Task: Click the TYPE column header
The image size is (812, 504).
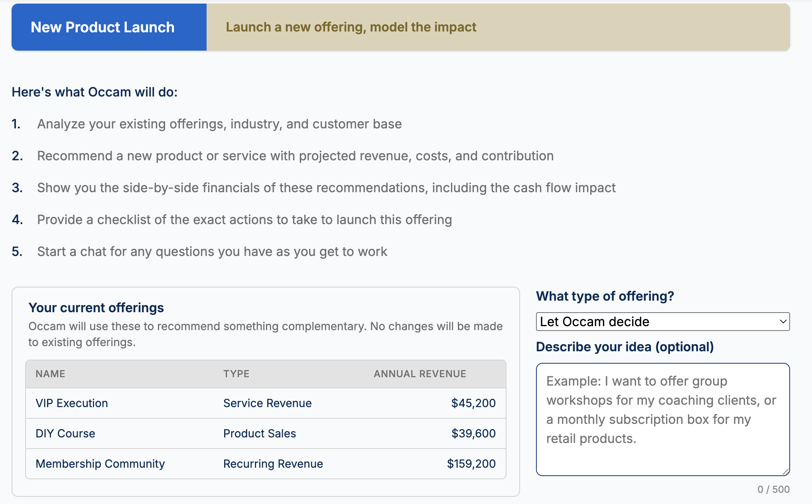Action: click(x=236, y=374)
